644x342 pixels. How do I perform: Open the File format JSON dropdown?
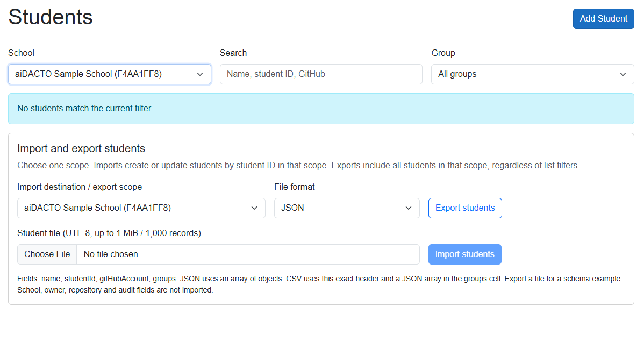[347, 208]
